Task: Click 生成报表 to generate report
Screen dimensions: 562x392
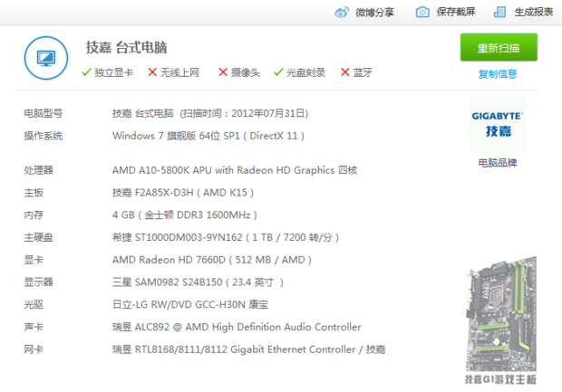Action: 534,12
